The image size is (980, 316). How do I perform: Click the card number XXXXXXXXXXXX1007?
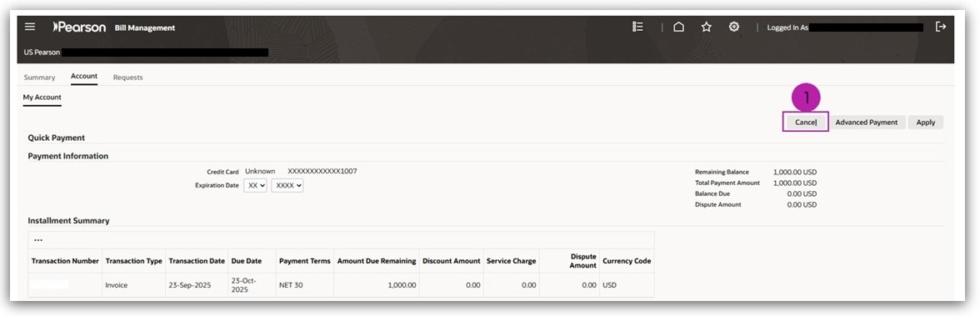[322, 171]
